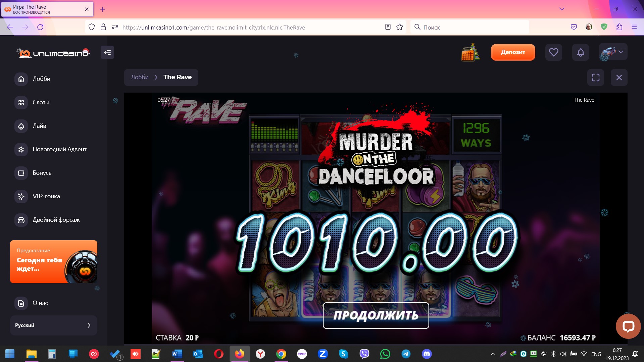
Task: Click the address bar URL
Action: coord(214,28)
